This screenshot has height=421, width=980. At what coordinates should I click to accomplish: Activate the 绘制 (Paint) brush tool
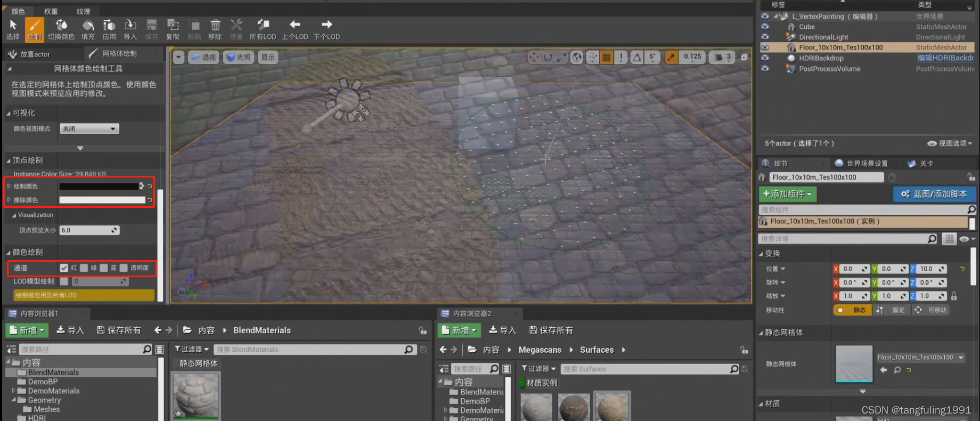[x=34, y=29]
